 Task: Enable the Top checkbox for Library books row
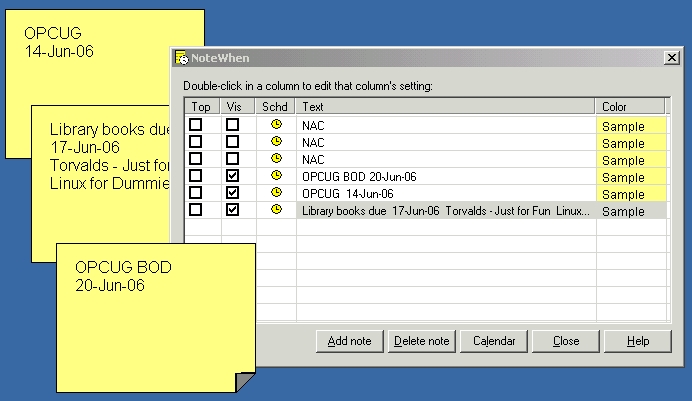point(196,210)
